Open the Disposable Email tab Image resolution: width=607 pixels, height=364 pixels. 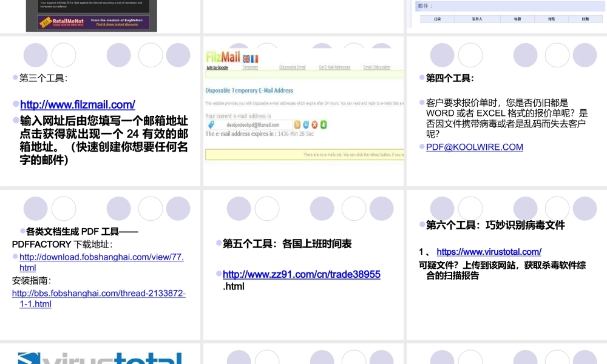(x=293, y=67)
